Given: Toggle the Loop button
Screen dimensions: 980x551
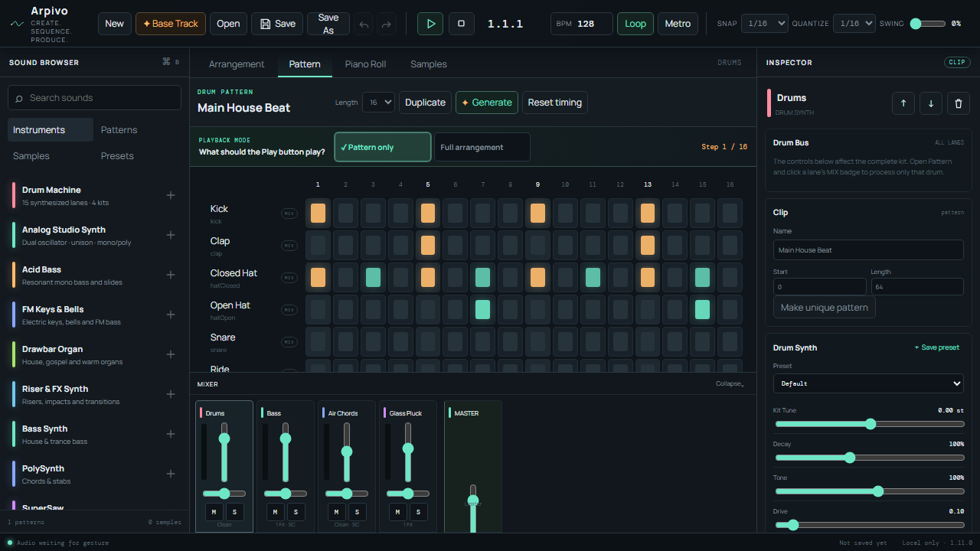Looking at the screenshot, I should click(635, 24).
